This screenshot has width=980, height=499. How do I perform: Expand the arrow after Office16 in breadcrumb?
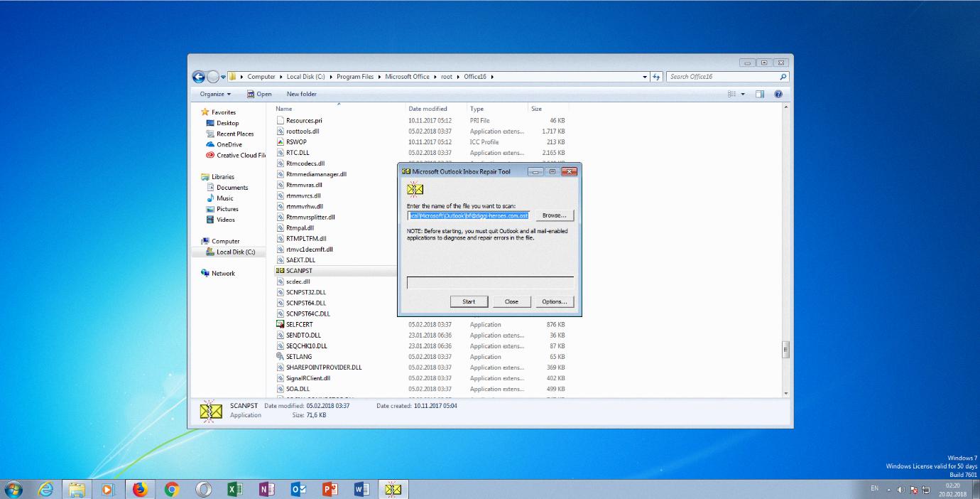[x=492, y=77]
